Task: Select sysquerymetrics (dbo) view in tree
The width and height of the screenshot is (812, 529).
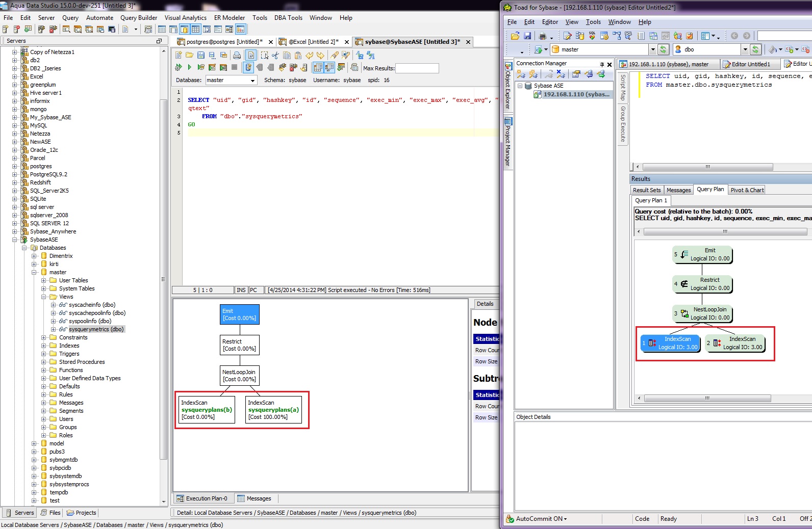Action: [96, 329]
